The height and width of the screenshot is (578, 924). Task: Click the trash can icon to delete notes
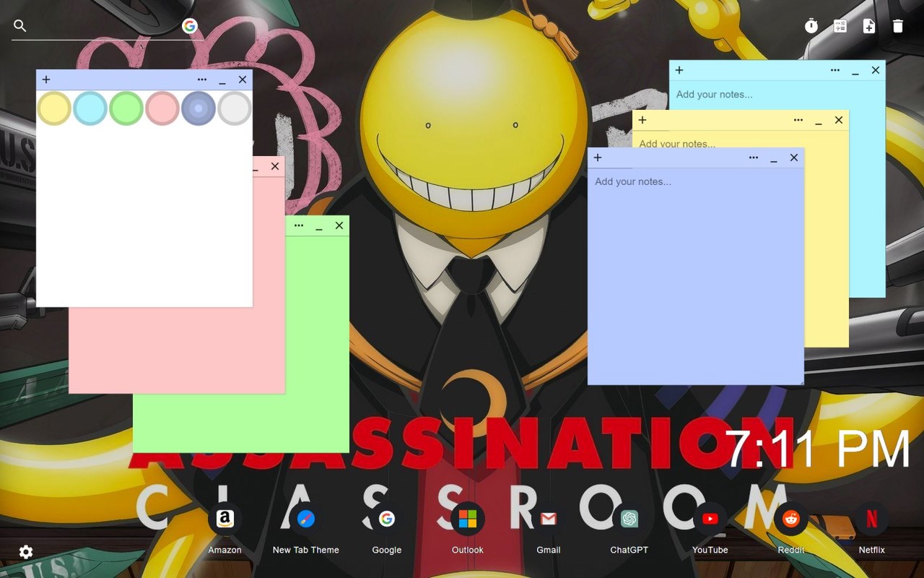[x=898, y=26]
